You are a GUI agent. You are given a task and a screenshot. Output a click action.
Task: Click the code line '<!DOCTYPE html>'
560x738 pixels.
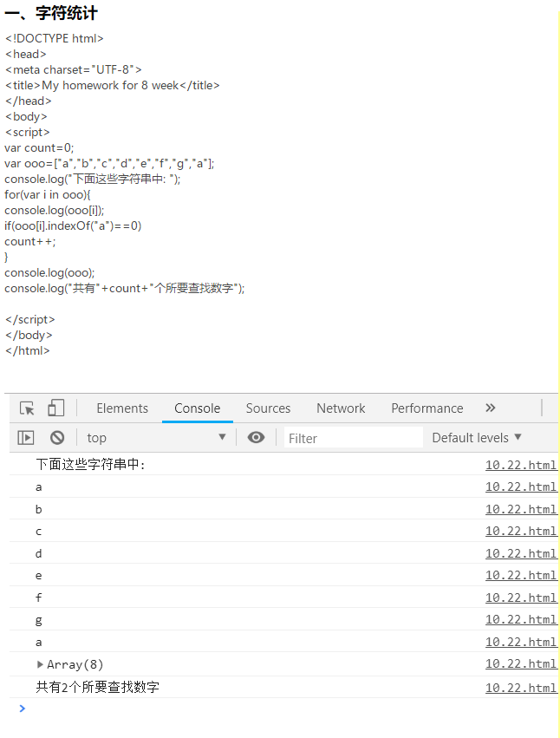tap(54, 38)
